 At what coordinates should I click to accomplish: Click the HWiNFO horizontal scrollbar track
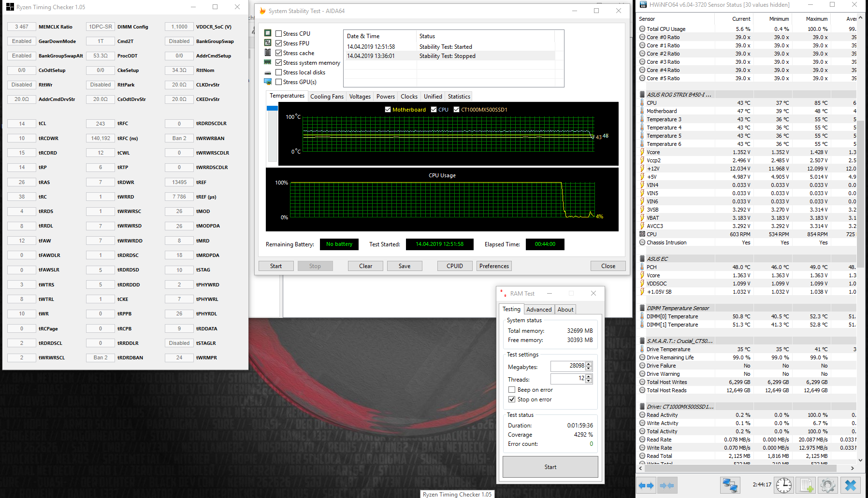click(x=747, y=468)
